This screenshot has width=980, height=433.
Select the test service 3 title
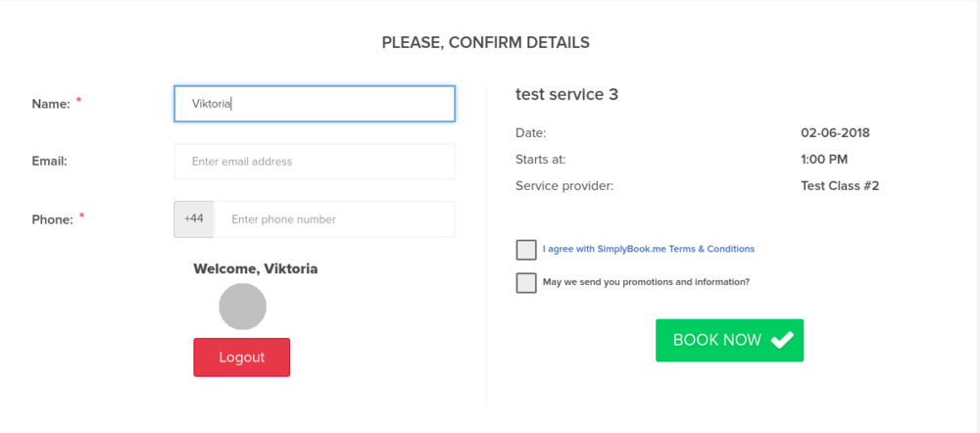point(566,95)
